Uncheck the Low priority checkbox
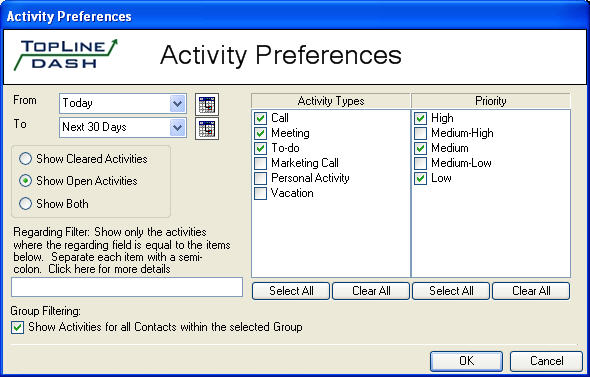This screenshot has width=590, height=377. coord(420,178)
